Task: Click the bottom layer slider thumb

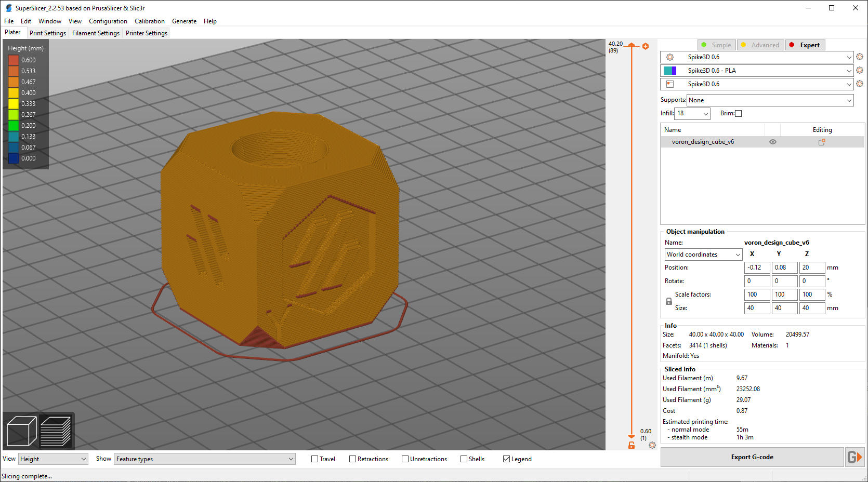Action: pos(632,436)
